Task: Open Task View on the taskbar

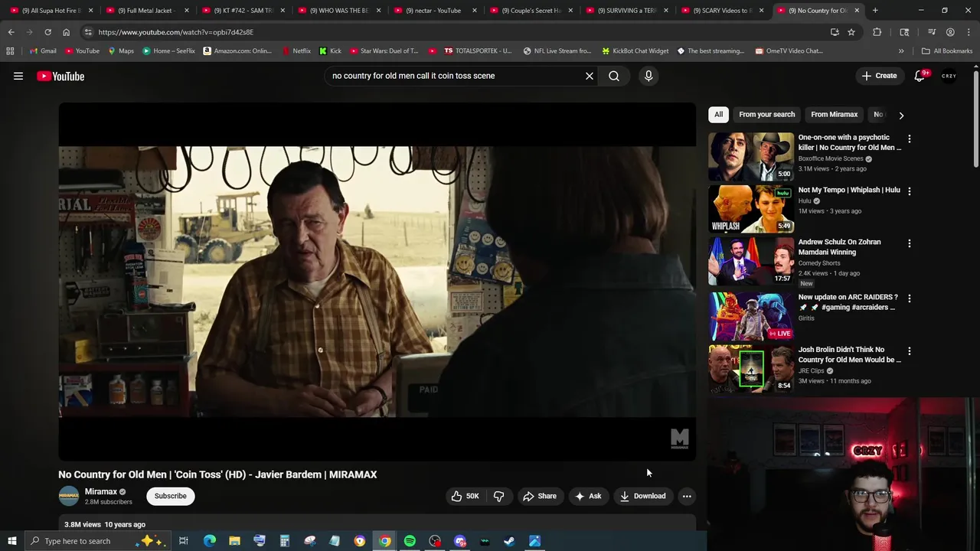Action: click(184, 541)
